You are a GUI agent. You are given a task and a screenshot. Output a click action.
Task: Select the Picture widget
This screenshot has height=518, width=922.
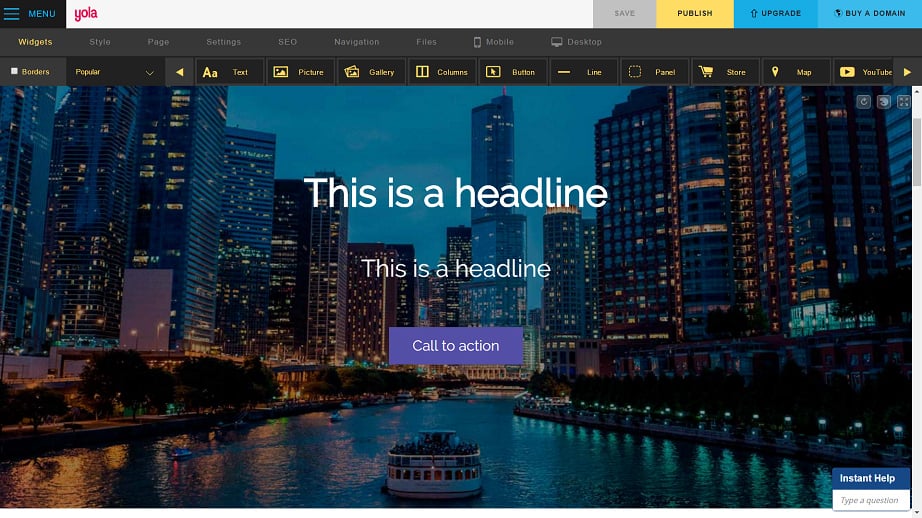[300, 72]
